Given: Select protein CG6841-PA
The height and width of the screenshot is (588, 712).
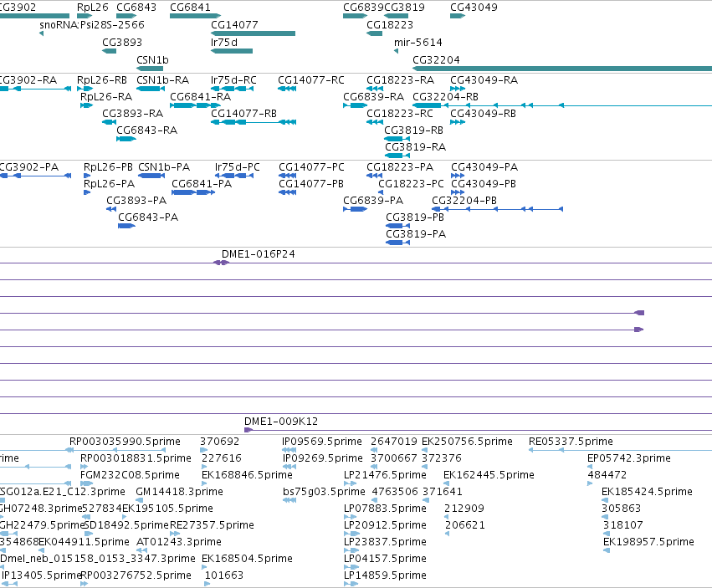Looking at the screenshot, I should 202,184.
